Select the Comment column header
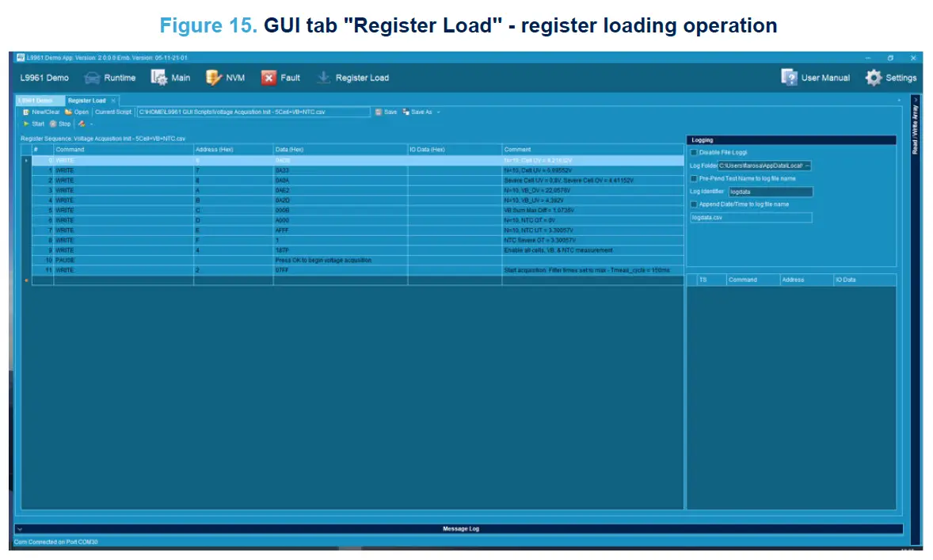 click(x=592, y=150)
